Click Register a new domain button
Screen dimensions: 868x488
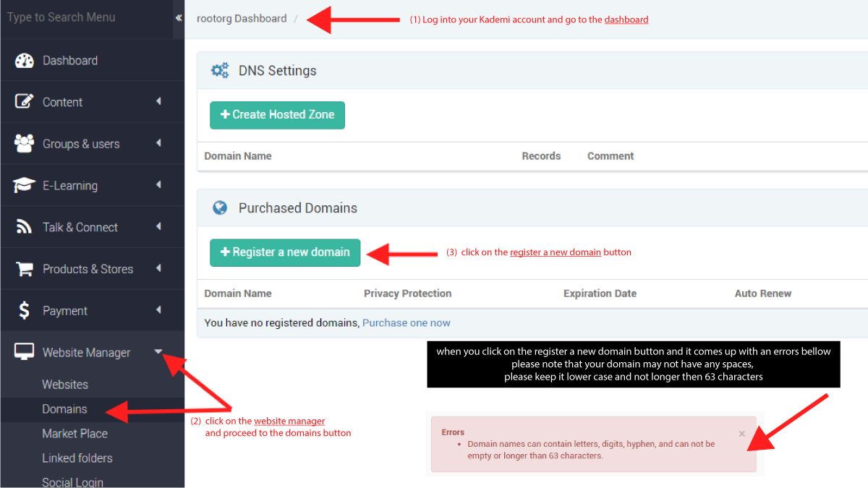point(285,252)
